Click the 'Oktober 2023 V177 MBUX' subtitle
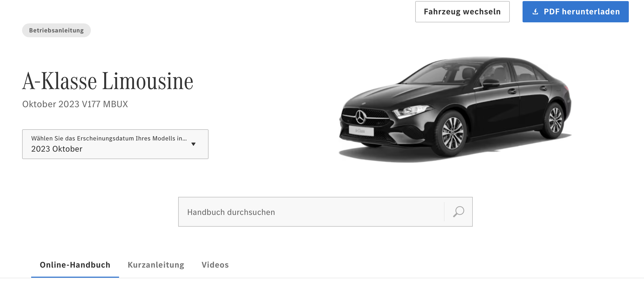This screenshot has height=299, width=644. tap(75, 104)
